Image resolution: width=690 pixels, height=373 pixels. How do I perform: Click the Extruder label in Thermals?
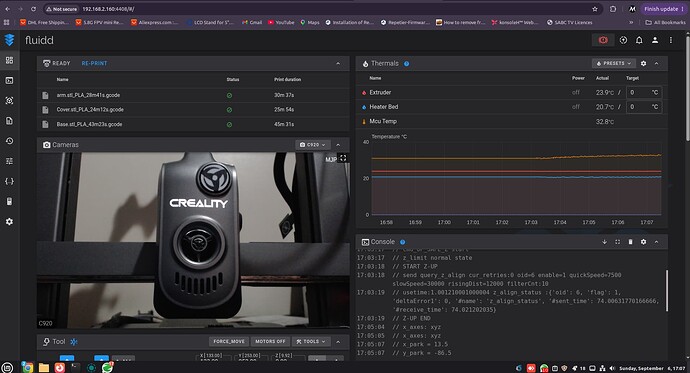click(380, 92)
